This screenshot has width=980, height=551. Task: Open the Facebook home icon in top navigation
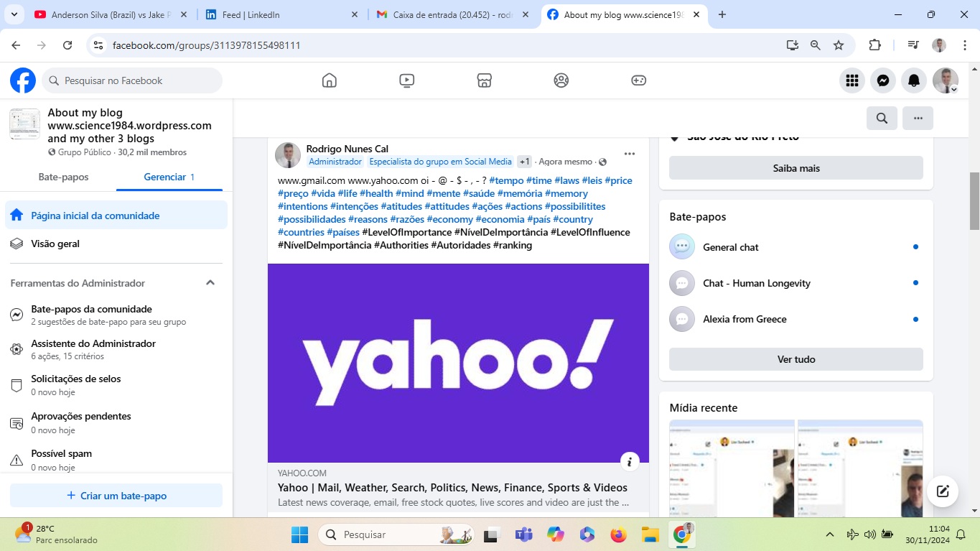pyautogui.click(x=329, y=80)
